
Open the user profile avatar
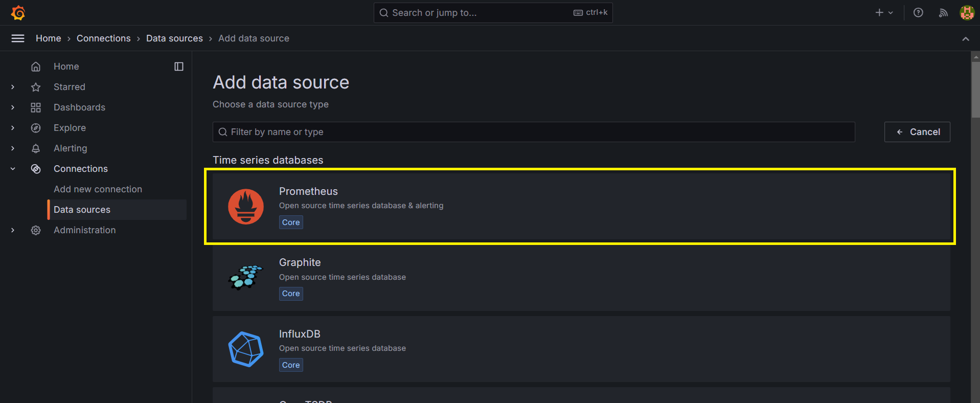tap(967, 13)
